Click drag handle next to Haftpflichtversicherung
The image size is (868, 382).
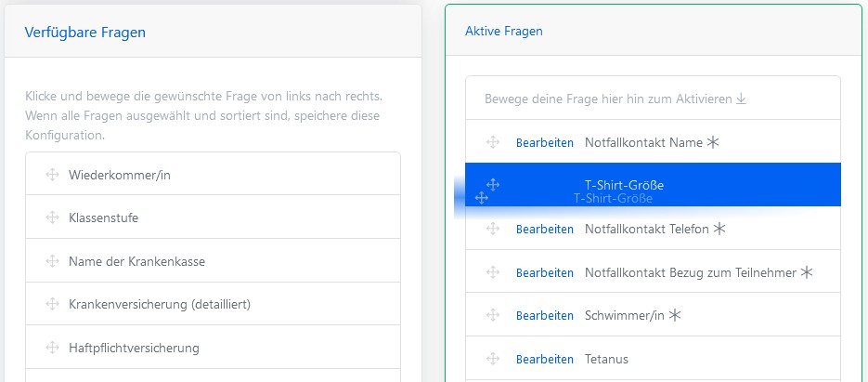point(52,348)
